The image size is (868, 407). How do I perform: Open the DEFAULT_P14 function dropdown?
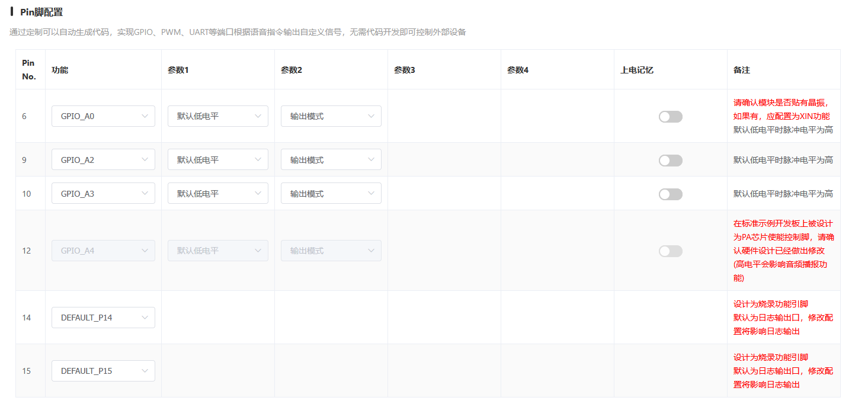click(x=103, y=318)
